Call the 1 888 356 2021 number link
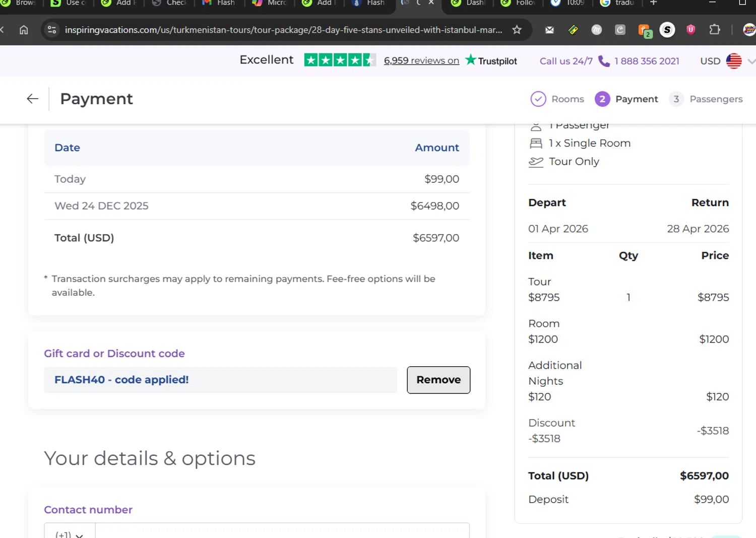The width and height of the screenshot is (756, 538). (x=647, y=61)
